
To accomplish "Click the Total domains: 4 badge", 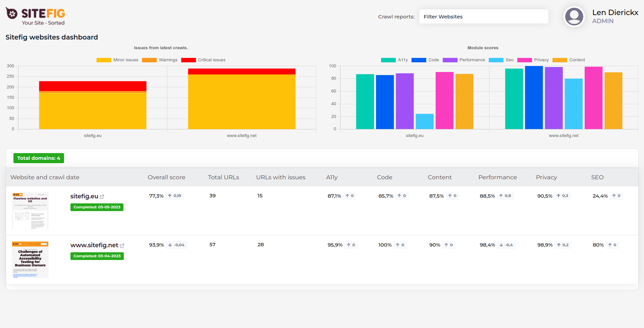I will tap(39, 158).
